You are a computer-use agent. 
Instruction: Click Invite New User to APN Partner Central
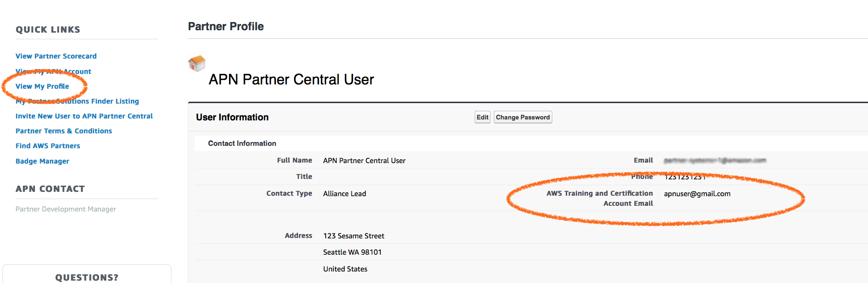pos(84,116)
